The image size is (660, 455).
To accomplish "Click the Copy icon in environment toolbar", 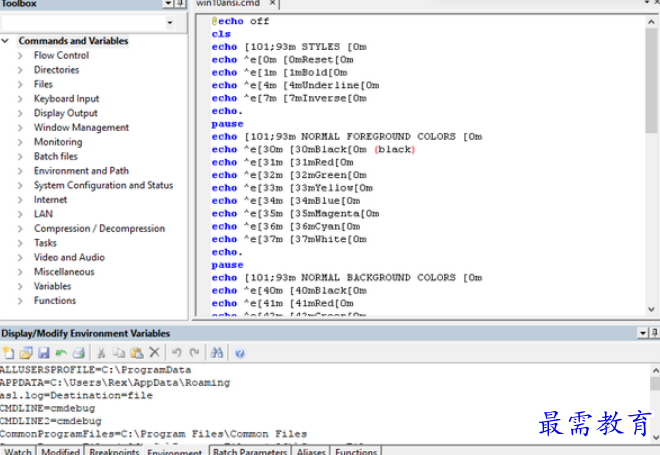I will click(x=119, y=353).
